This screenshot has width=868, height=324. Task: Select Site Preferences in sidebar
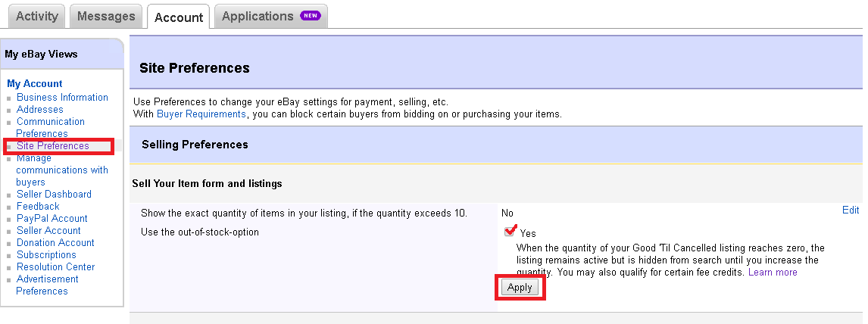coord(52,146)
